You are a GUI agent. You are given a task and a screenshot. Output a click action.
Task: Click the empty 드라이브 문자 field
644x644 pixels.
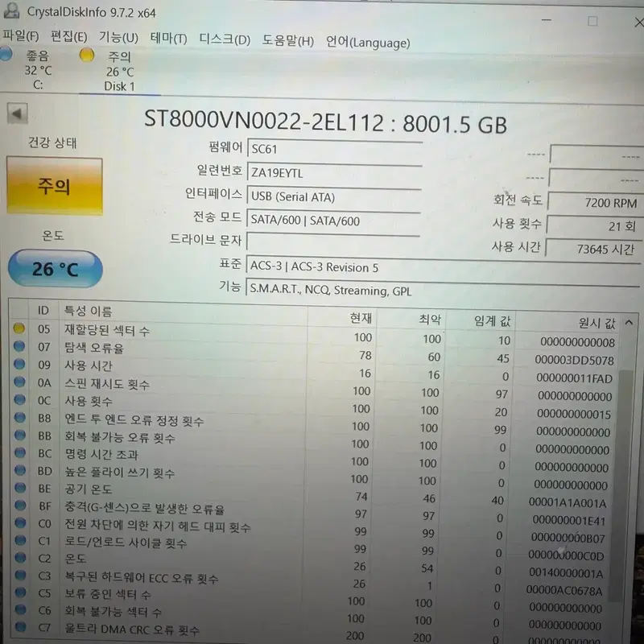coord(332,242)
